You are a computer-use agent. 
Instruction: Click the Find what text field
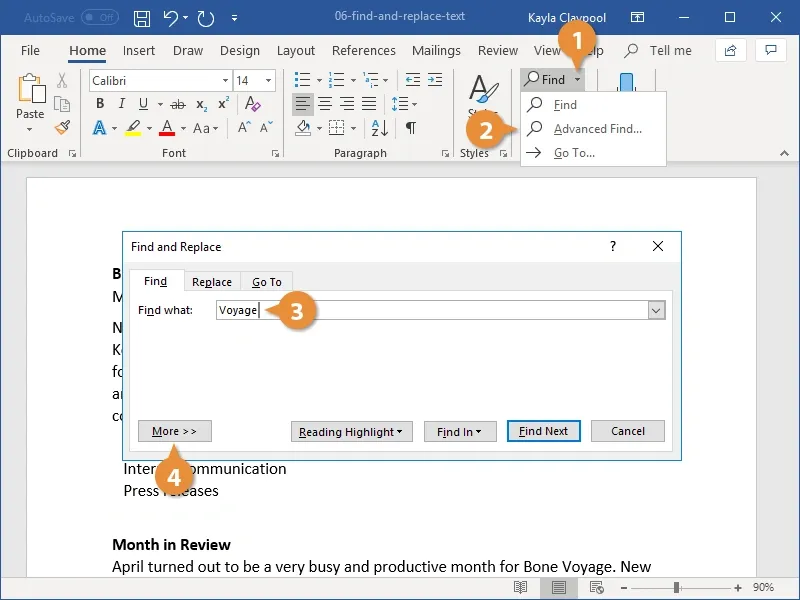coord(433,310)
